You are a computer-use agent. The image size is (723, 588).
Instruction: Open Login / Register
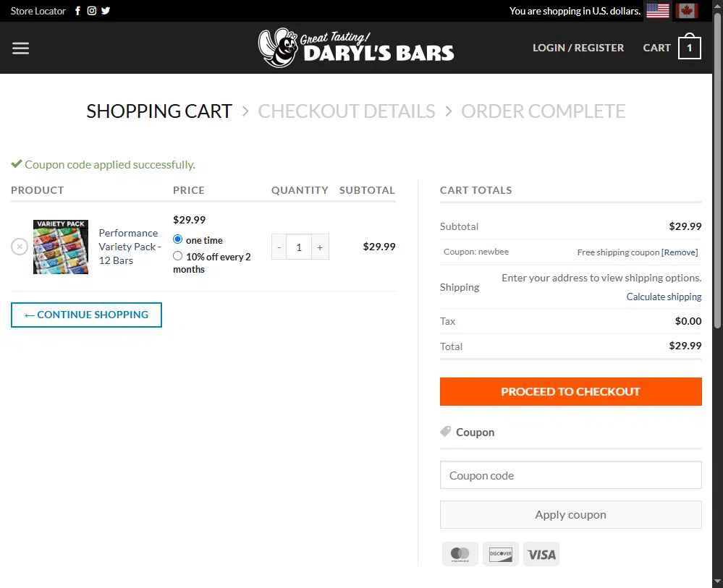click(578, 48)
